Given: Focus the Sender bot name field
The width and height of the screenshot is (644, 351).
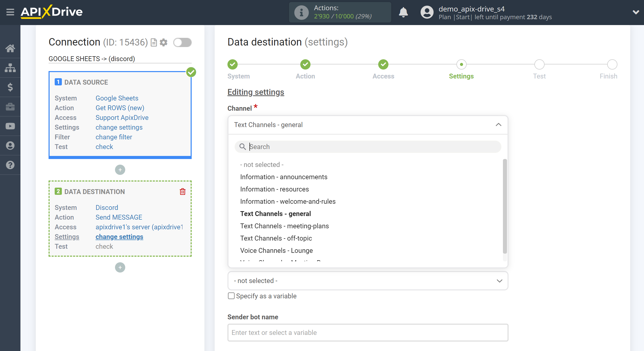Looking at the screenshot, I should click(368, 333).
